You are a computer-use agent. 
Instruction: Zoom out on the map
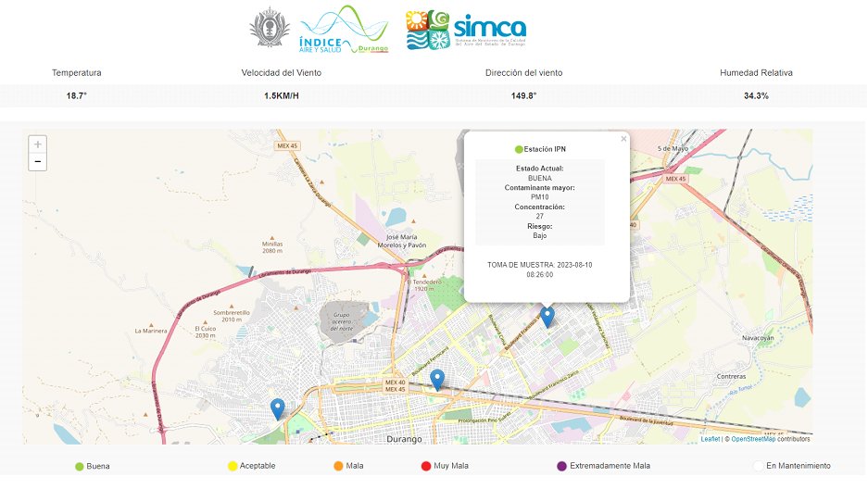(38, 161)
